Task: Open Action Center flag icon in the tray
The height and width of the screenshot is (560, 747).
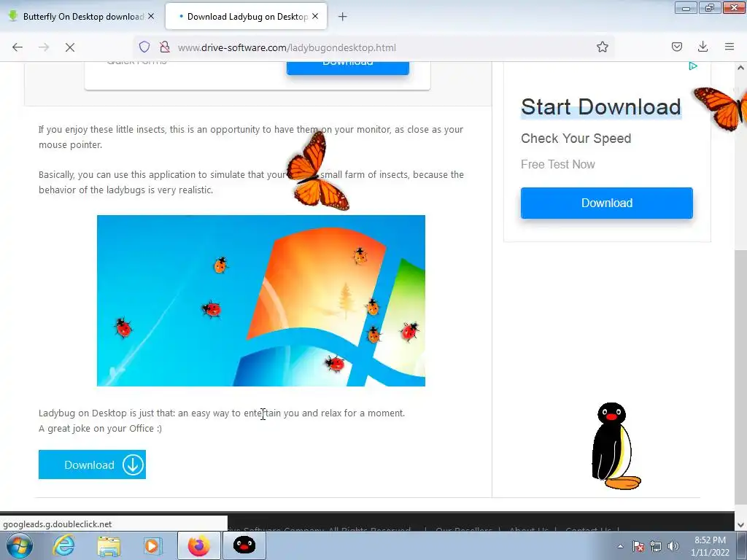Action: pos(638,546)
